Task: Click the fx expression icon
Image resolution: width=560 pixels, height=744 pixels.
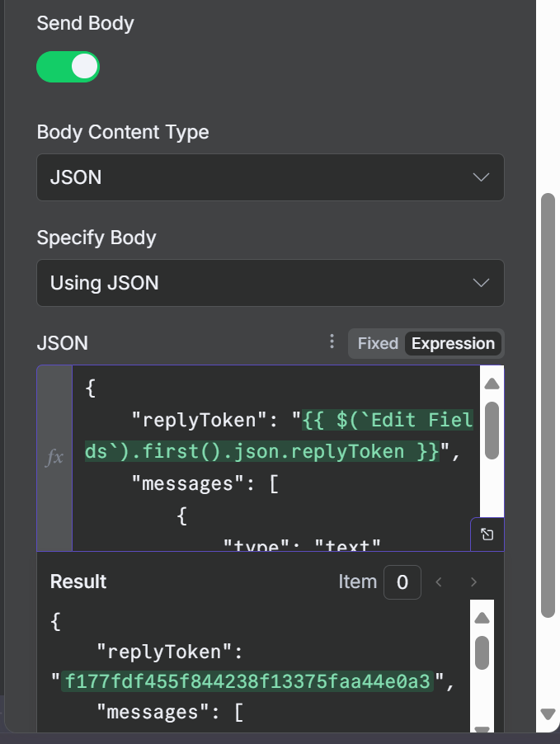Action: click(x=54, y=458)
